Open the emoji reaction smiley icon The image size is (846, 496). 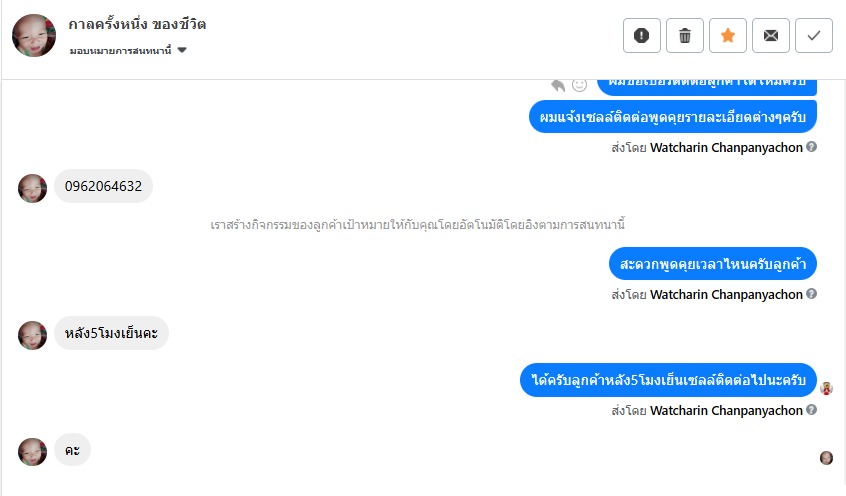(579, 85)
